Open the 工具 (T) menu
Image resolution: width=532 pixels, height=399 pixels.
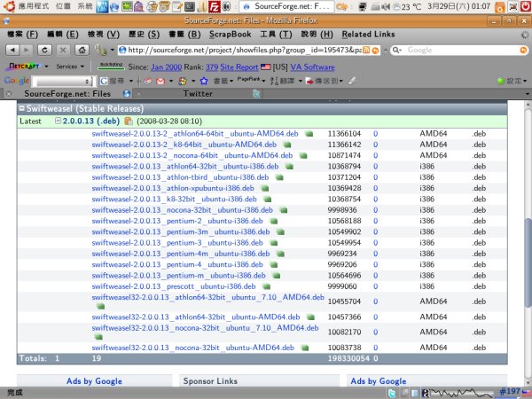[x=276, y=35]
